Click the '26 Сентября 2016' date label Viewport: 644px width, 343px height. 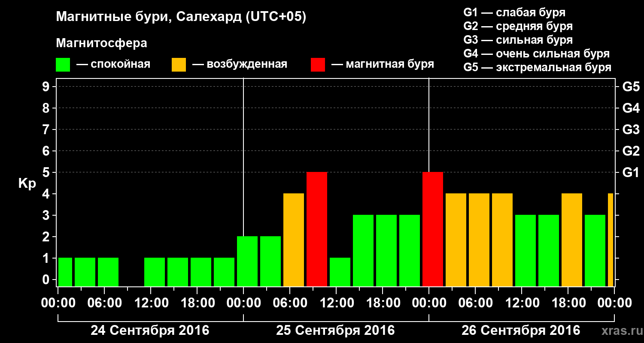[x=521, y=331]
